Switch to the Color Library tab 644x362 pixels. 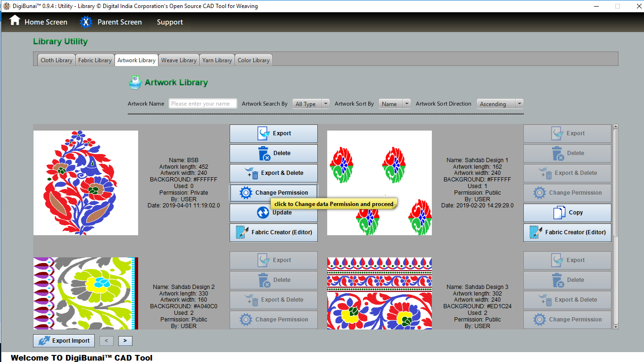point(254,60)
